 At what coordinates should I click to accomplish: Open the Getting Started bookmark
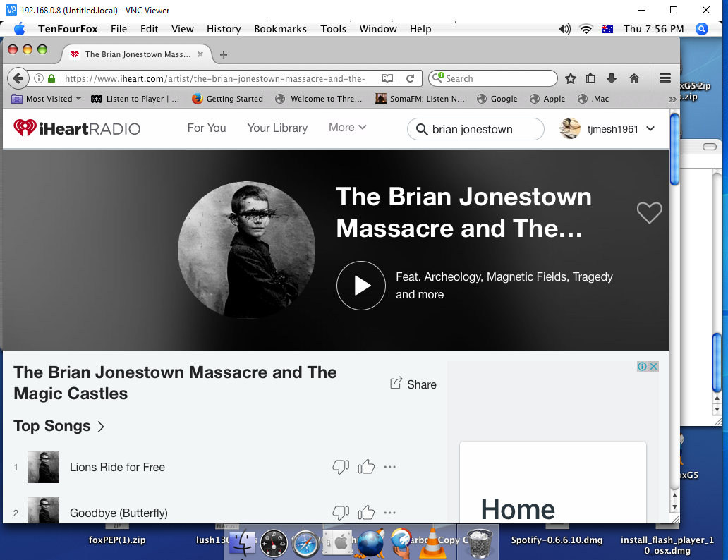pyautogui.click(x=227, y=99)
